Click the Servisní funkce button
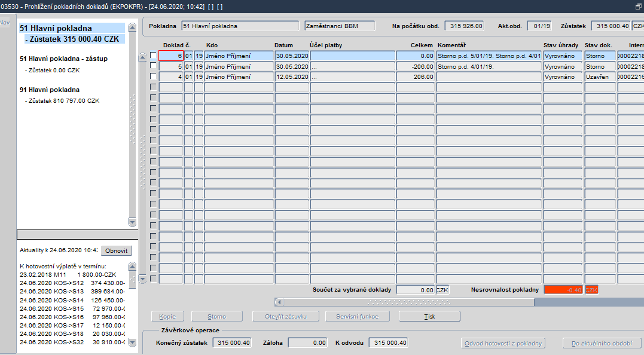The height and width of the screenshot is (355, 644). pyautogui.click(x=357, y=316)
